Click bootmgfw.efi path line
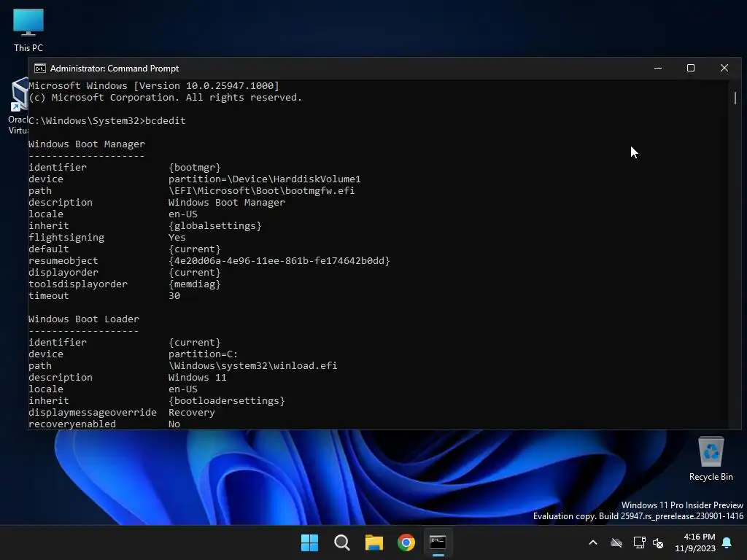Screen dimensions: 747x560 coord(261,190)
